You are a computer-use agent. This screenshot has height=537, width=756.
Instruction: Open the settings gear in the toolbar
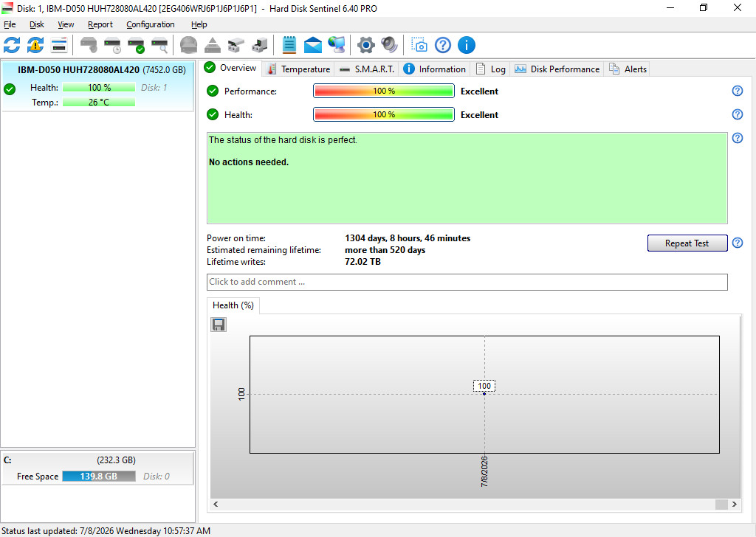(x=366, y=45)
